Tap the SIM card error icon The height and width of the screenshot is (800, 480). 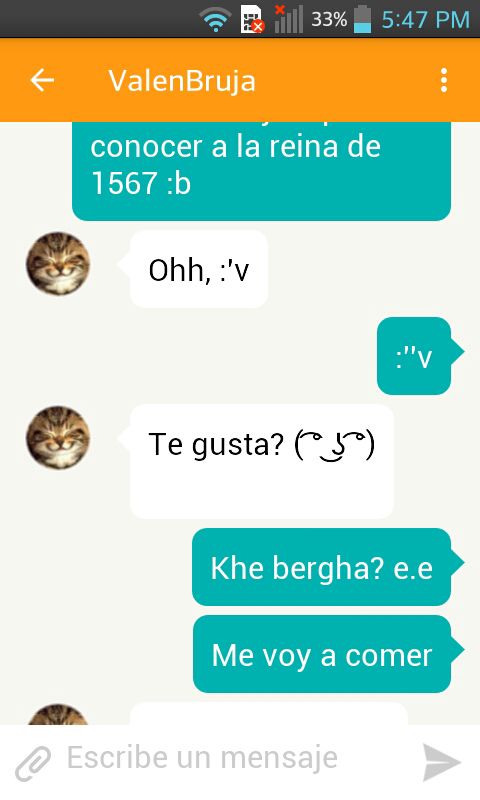[x=252, y=19]
